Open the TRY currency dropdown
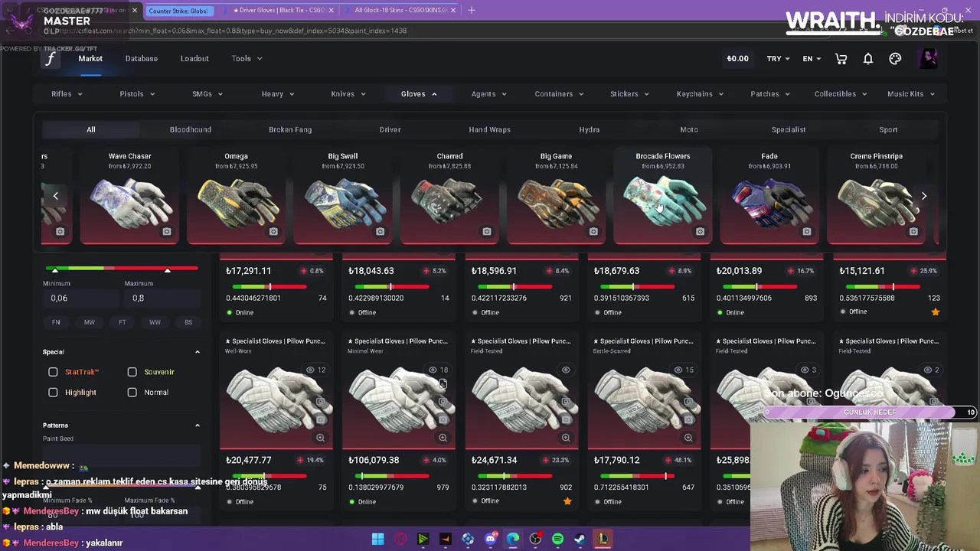Image resolution: width=980 pixels, height=551 pixels. pyautogui.click(x=779, y=59)
